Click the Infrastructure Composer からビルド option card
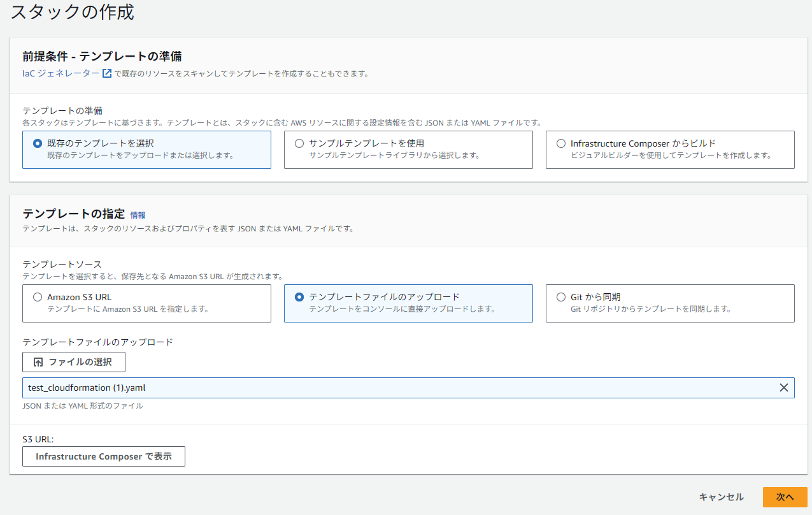 pos(669,149)
